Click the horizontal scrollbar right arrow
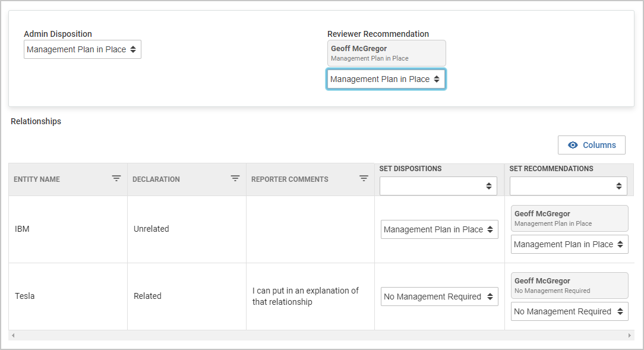644x350 pixels. tap(630, 336)
